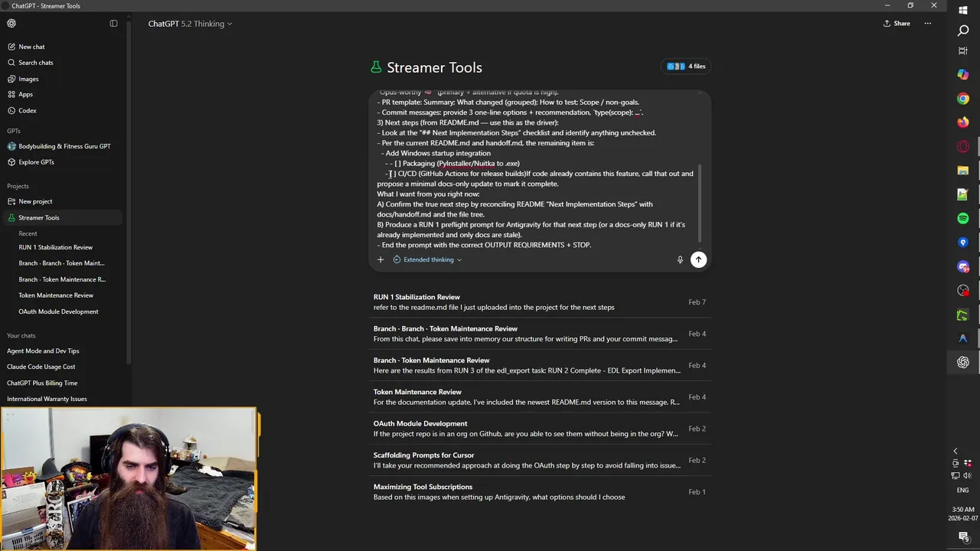Open Agent Mode and Dev Tips chat
This screenshot has height=551, width=980.
(43, 350)
